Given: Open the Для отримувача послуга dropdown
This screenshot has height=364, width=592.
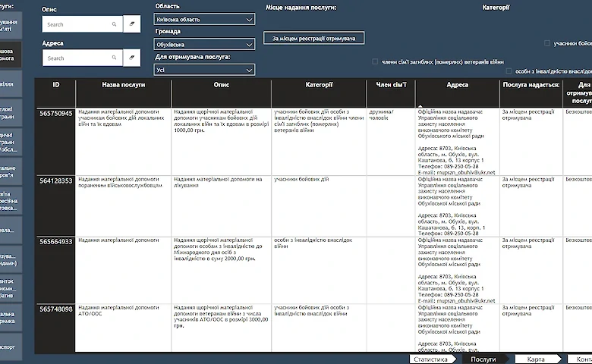Looking at the screenshot, I should (204, 70).
